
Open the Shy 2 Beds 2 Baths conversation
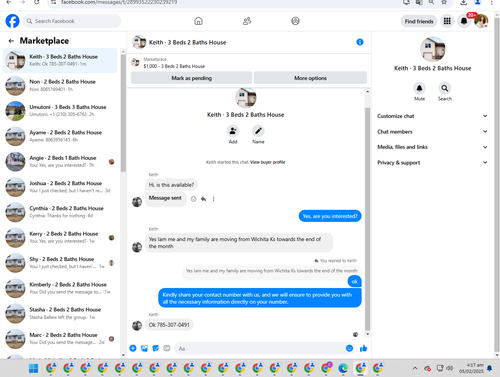60,263
